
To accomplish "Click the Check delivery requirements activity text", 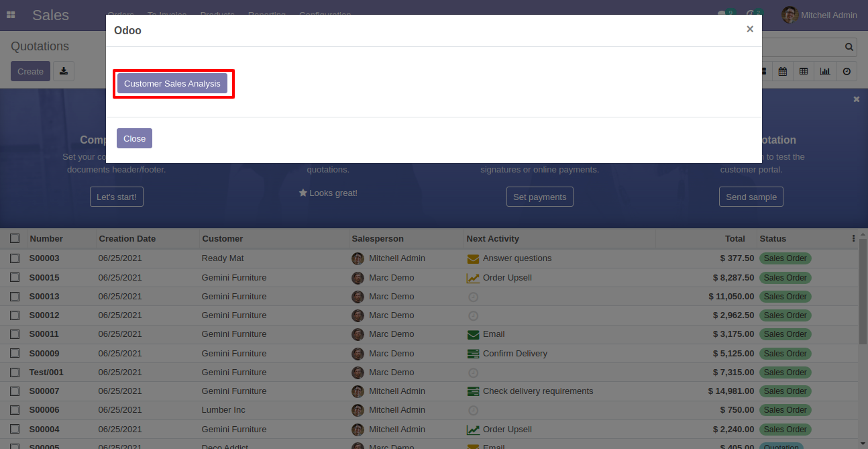I will 538,391.
